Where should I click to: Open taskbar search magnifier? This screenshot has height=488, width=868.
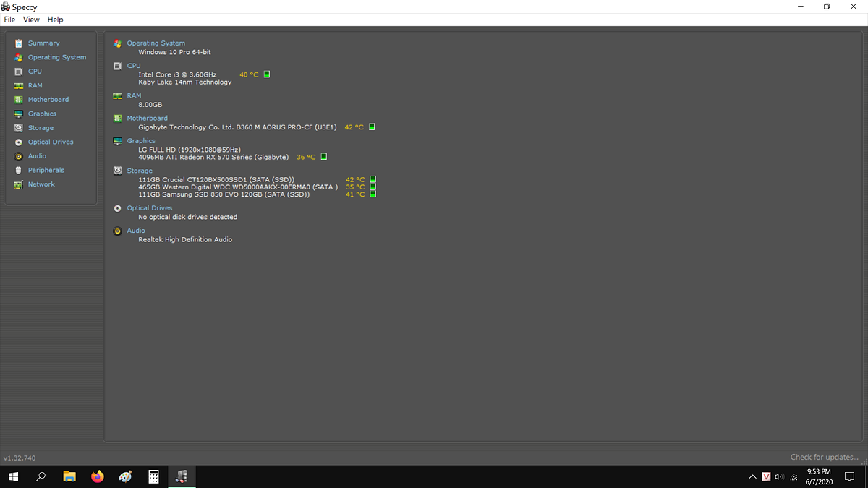tap(41, 476)
